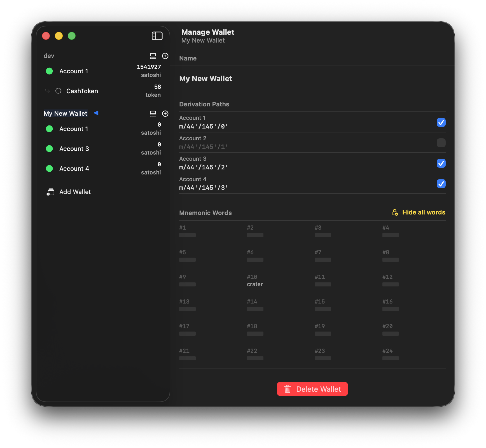Select My New Wallet header
486x448 pixels.
coord(66,114)
